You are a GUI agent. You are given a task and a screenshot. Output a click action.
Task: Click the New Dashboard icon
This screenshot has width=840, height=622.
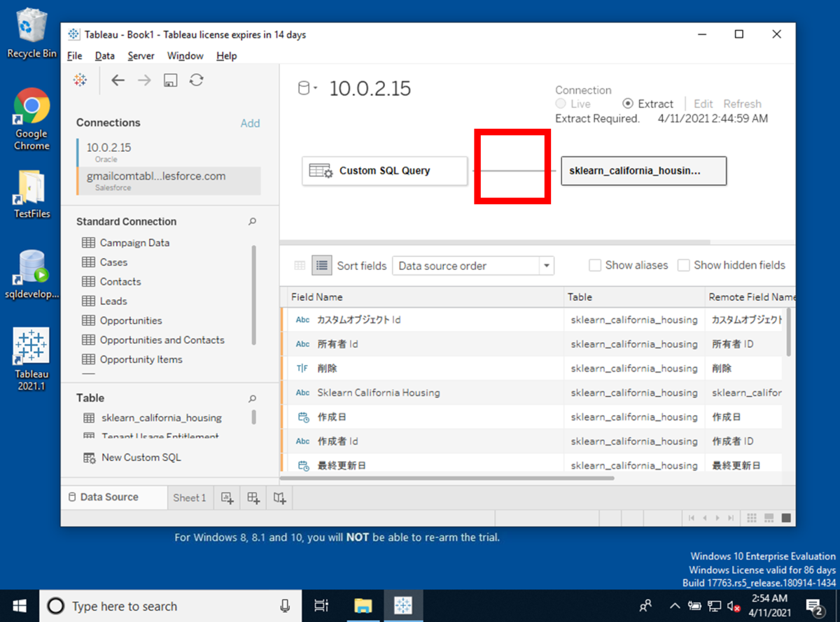[x=253, y=497]
